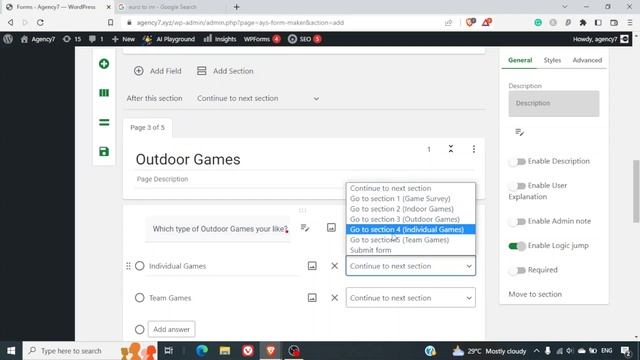Click the browser bookmark icon
Image resolution: width=640 pixels, height=360 pixels.
point(110,22)
